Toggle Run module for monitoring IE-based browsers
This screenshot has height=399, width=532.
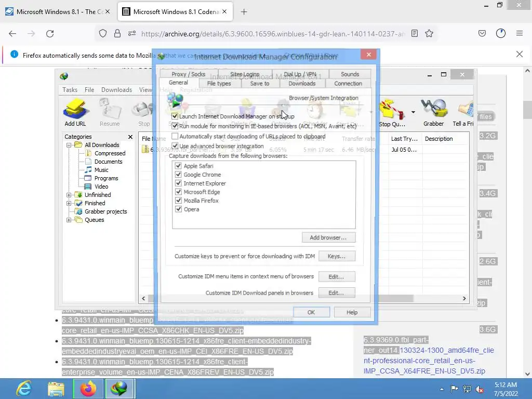click(x=175, y=126)
